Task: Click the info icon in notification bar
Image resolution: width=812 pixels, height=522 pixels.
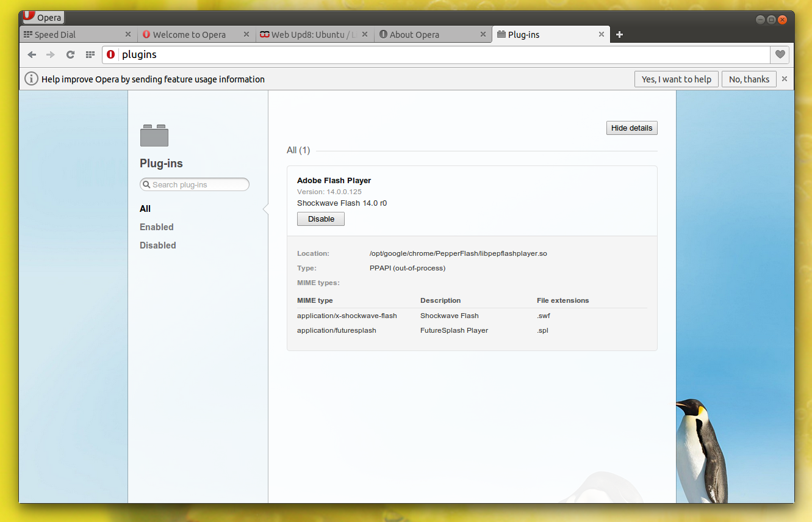Action: click(x=31, y=79)
